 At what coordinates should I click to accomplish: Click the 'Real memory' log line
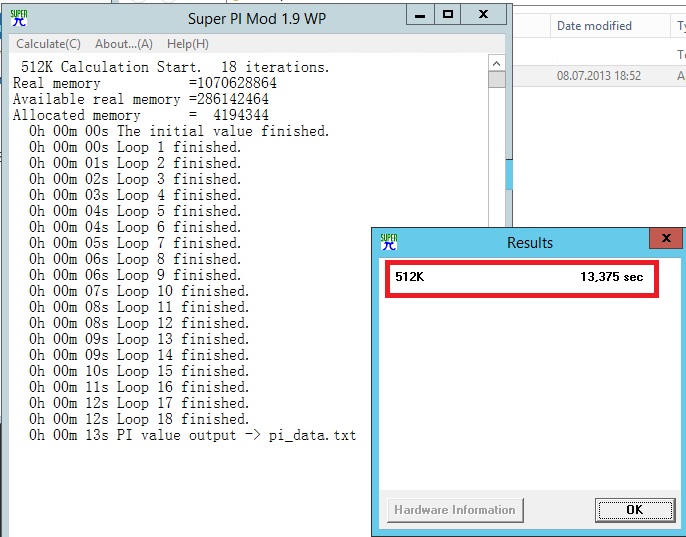click(x=145, y=83)
